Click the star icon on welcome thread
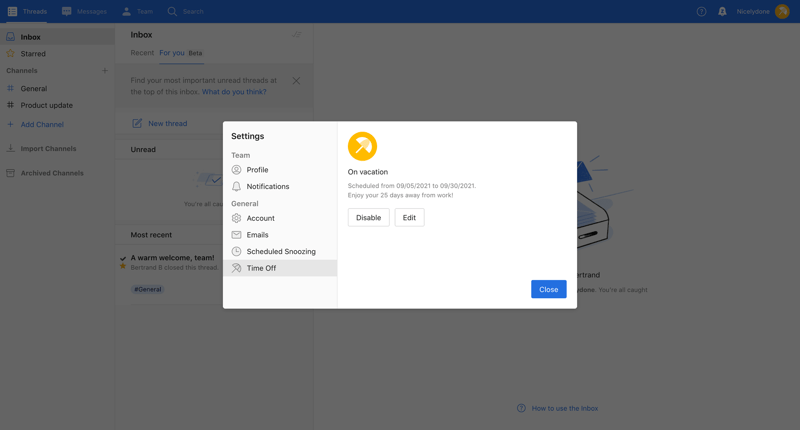The width and height of the screenshot is (800, 430). coord(122,266)
